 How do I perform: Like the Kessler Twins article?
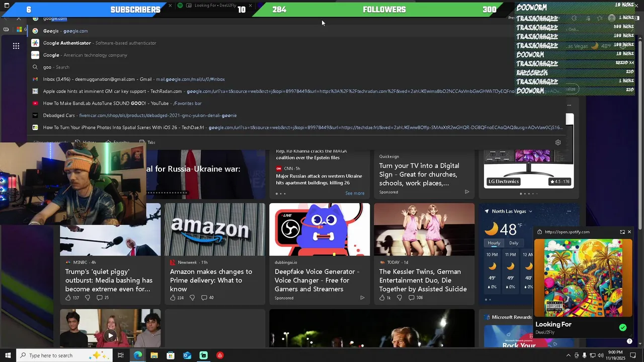click(x=382, y=298)
